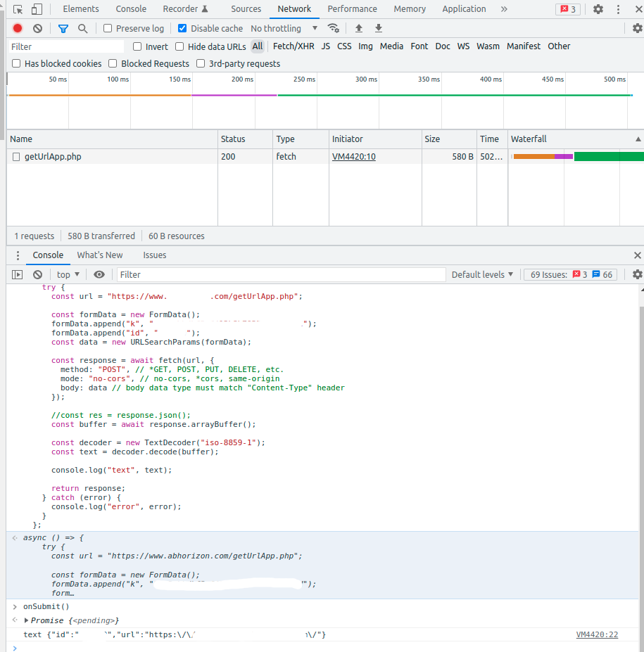Screen dimensions: 644x652
Task: Enable Hide data URLs checkbox
Action: coord(179,46)
